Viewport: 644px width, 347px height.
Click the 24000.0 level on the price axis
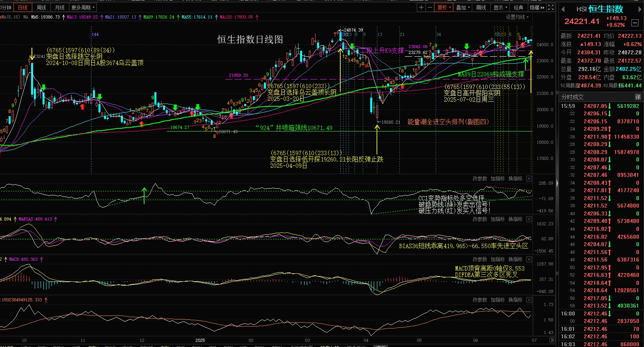[545, 45]
